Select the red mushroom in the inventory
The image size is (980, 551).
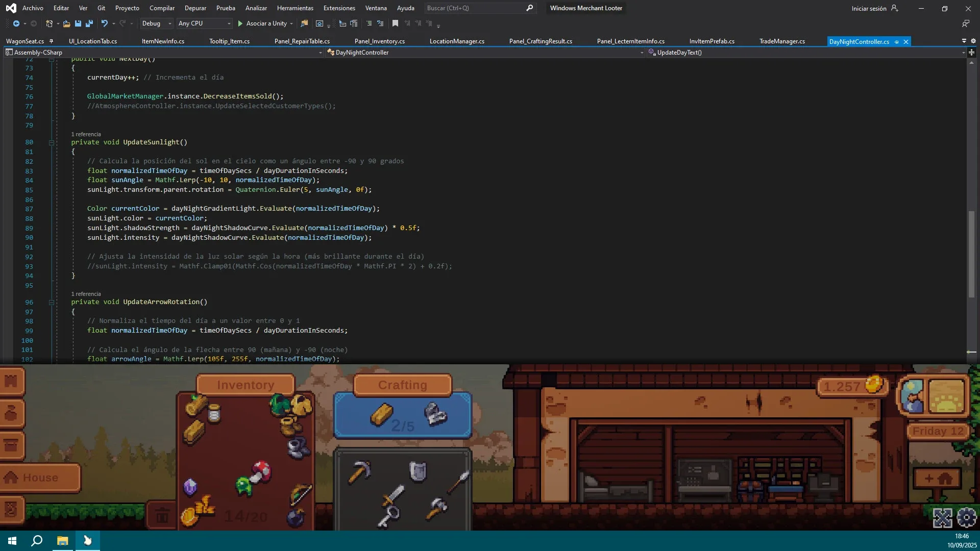pyautogui.click(x=261, y=470)
